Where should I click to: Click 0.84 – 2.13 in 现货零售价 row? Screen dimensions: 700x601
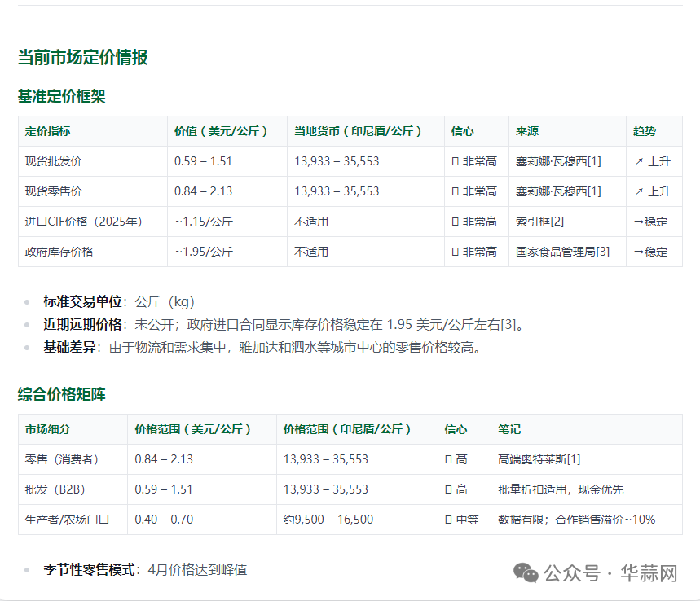tap(203, 191)
